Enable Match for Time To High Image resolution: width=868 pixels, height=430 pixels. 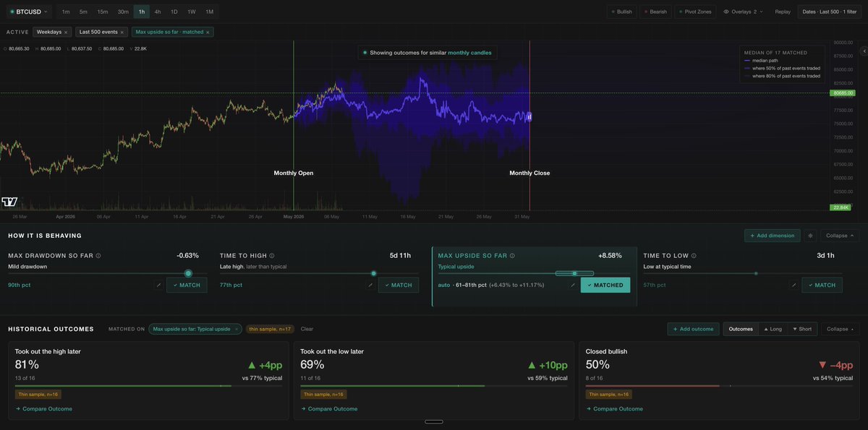tap(399, 285)
